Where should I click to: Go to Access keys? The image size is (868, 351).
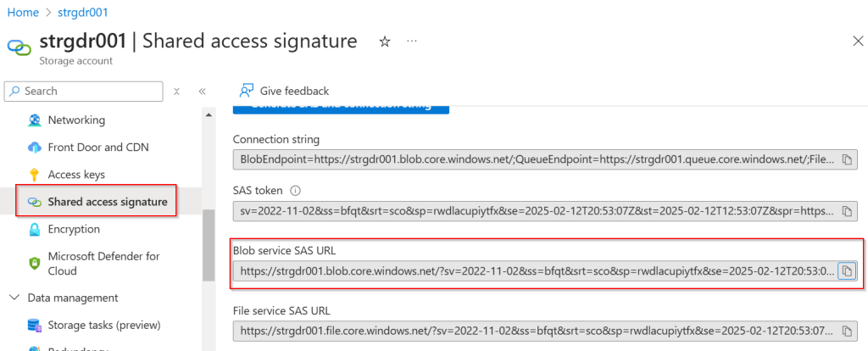(x=76, y=175)
